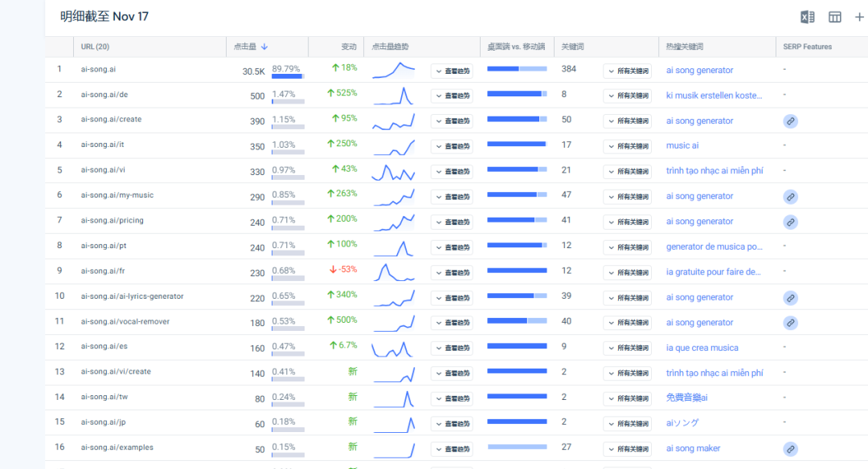Open keyword 'ia gratuite pour faire de...'
The image size is (868, 469).
tap(714, 272)
